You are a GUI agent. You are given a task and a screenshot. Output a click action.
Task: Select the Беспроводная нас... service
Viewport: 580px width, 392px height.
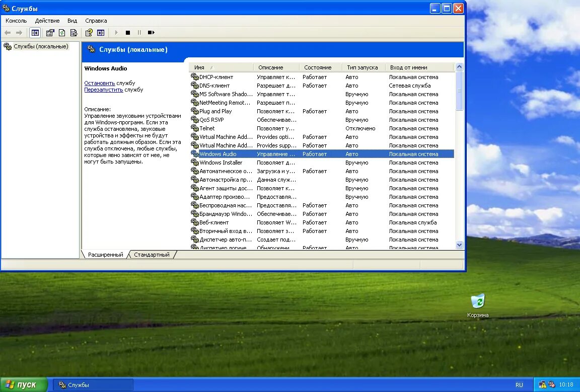tap(226, 205)
